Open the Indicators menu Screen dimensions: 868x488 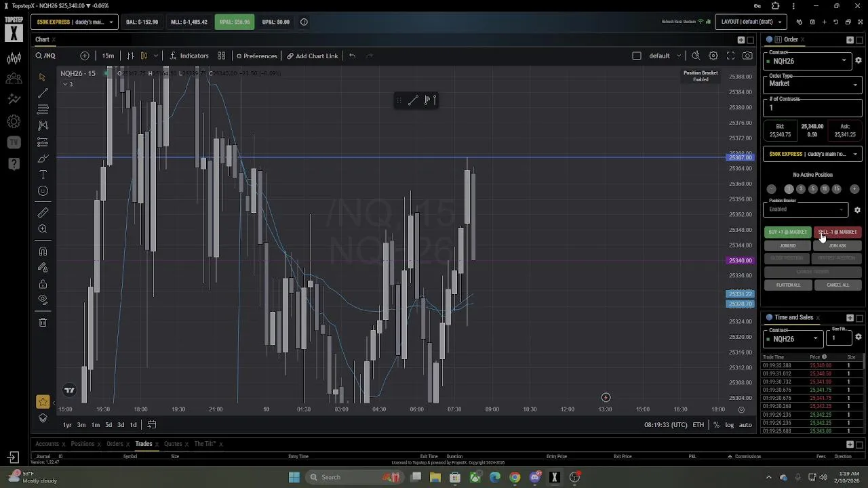click(189, 56)
